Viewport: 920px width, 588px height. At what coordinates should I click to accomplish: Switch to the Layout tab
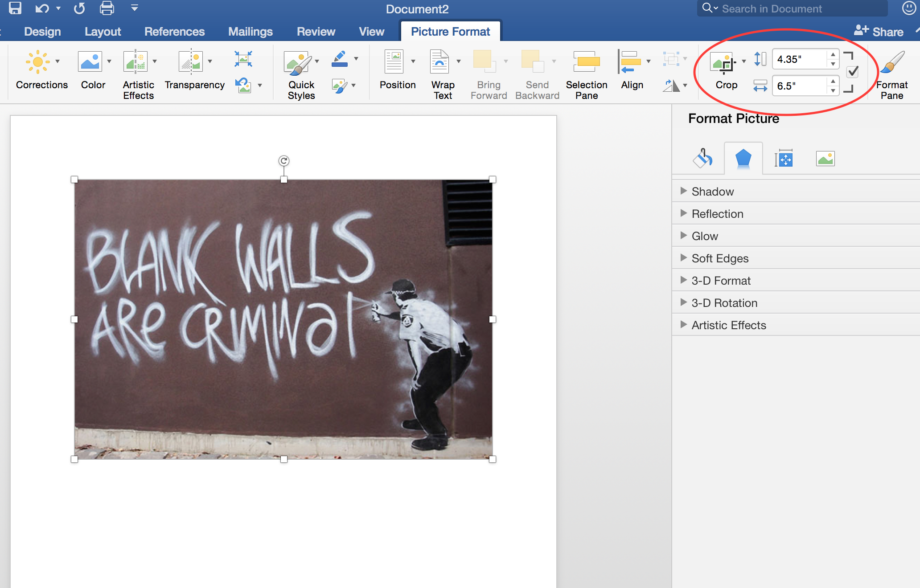103,32
